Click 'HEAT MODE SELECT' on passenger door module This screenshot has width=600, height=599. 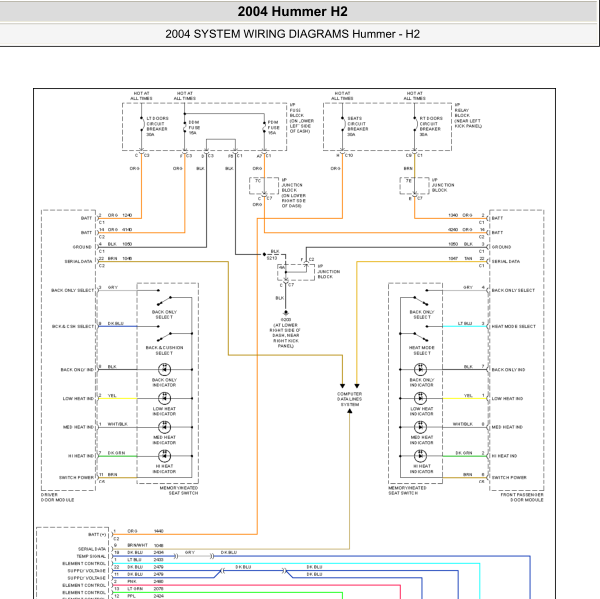514,326
